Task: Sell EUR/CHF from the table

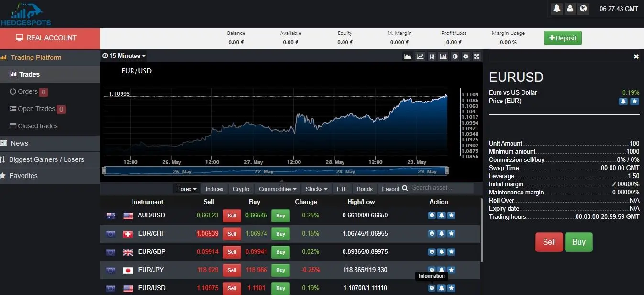Action: click(x=232, y=234)
